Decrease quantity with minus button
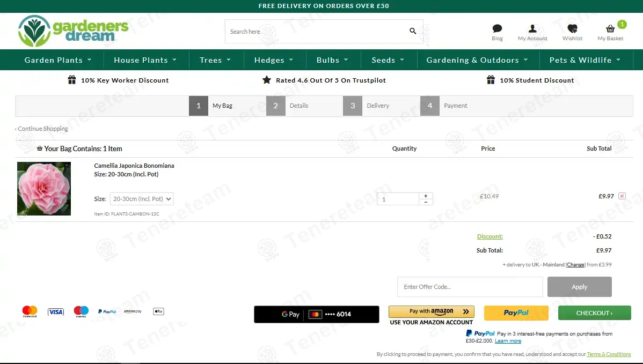This screenshot has height=364, width=643. click(x=426, y=202)
